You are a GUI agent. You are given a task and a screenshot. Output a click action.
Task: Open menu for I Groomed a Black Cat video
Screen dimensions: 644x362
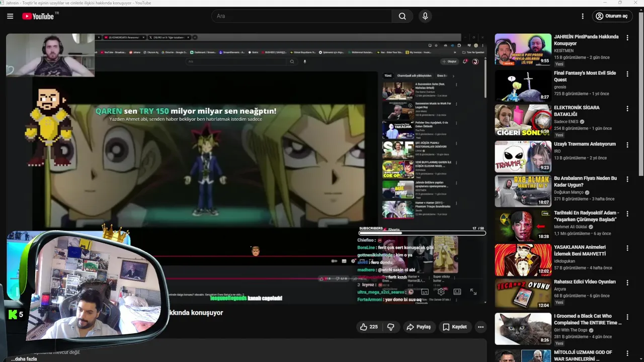pos(627,317)
